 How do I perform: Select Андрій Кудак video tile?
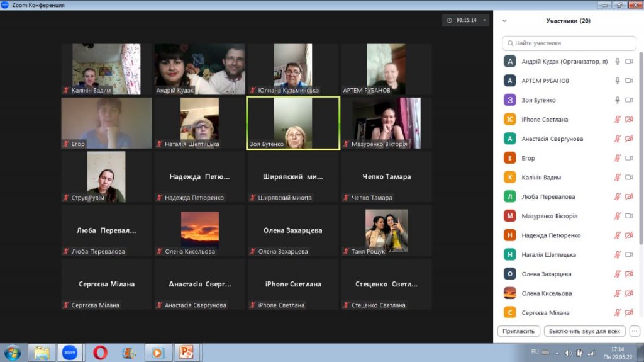point(199,69)
